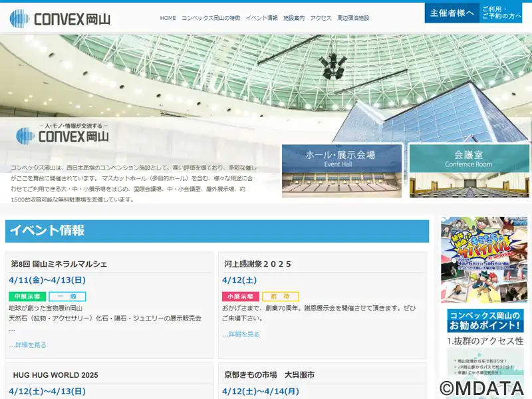Click コンベックス岡山のお勧めポイント banner
Image resolution: width=532 pixels, height=399 pixels.
tap(485, 321)
